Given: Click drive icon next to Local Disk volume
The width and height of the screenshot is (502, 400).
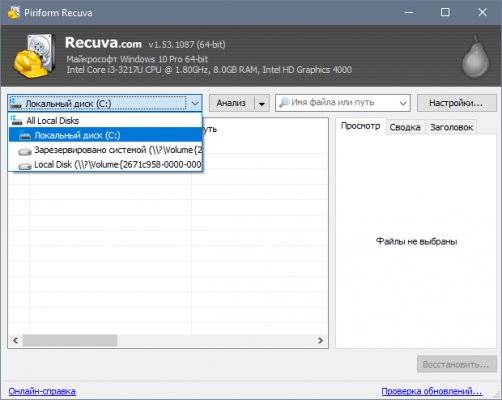Looking at the screenshot, I should pyautogui.click(x=25, y=165).
